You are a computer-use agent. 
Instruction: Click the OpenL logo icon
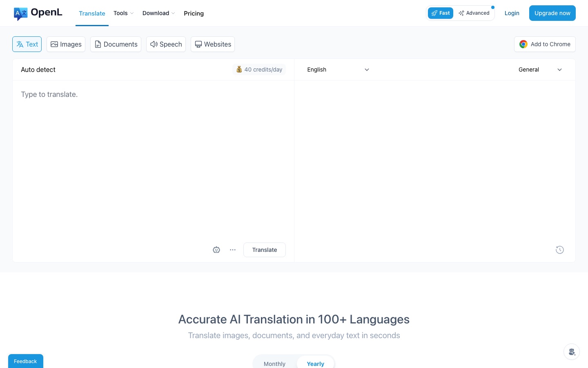pos(20,13)
